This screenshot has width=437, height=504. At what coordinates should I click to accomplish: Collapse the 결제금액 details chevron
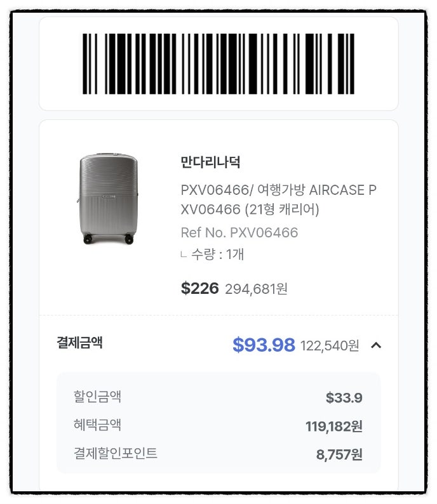(376, 345)
